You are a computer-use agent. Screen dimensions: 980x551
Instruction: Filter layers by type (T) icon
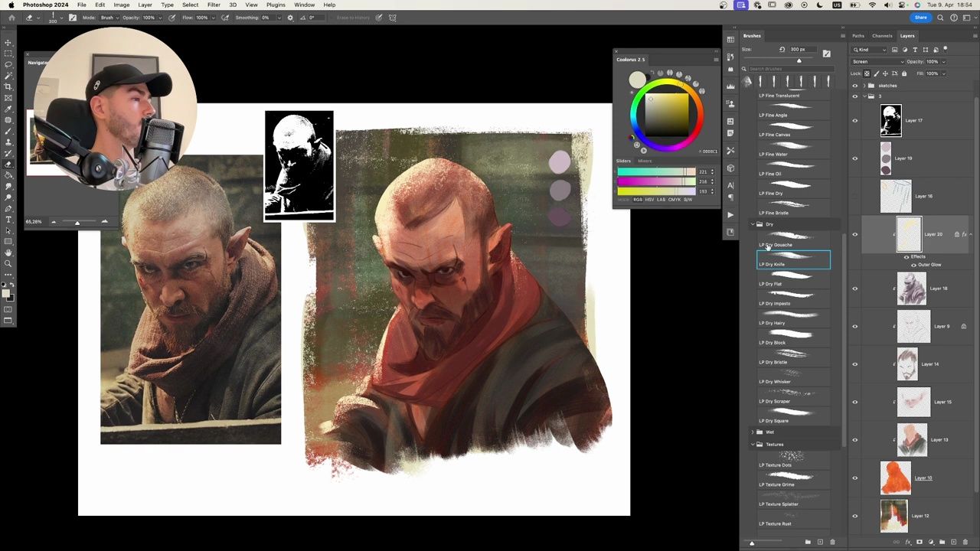point(914,50)
